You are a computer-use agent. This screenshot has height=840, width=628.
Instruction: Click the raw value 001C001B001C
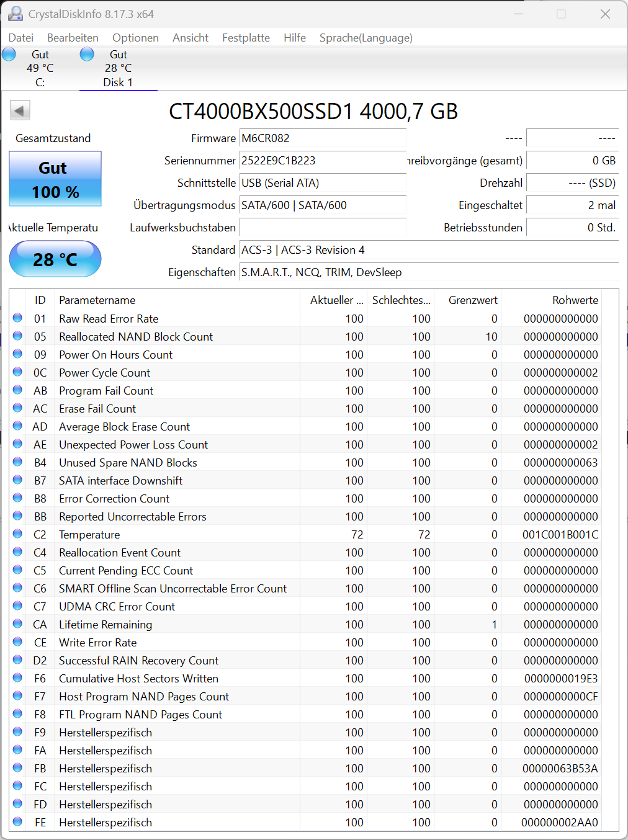tap(560, 534)
